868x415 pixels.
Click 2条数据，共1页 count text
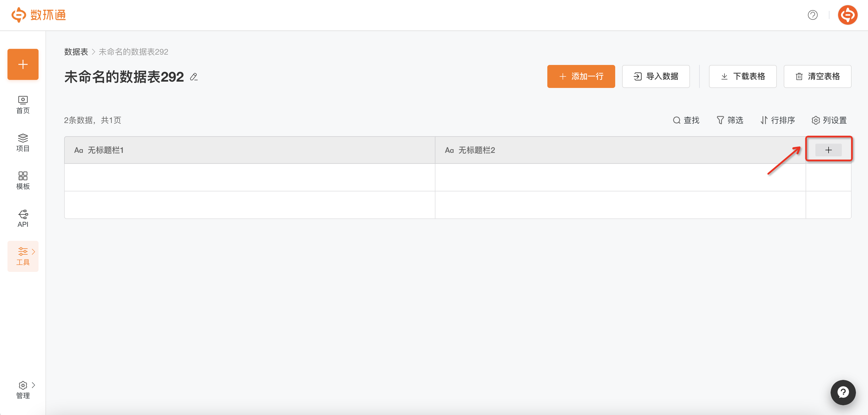tap(93, 120)
